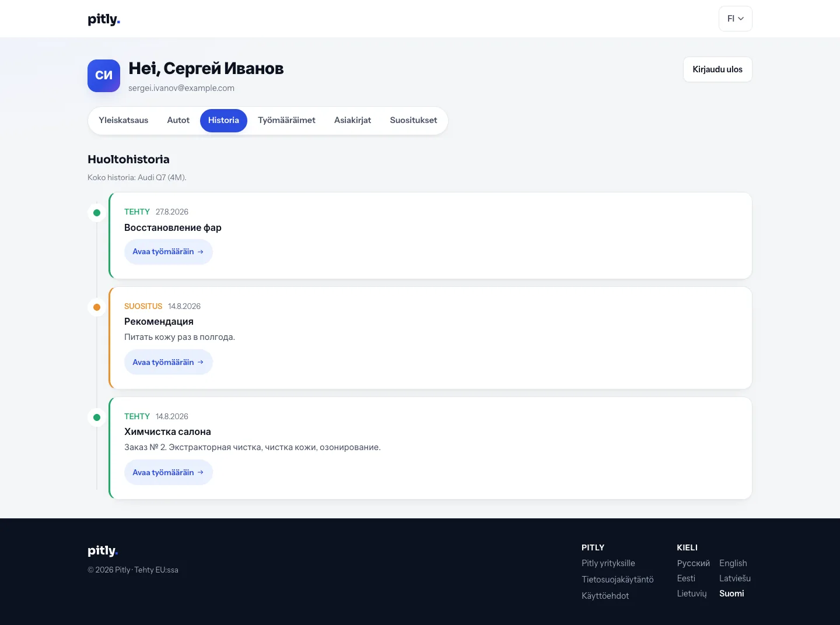Click orange timeline dot for Рекомендация
This screenshot has height=625, width=840.
pyautogui.click(x=97, y=307)
